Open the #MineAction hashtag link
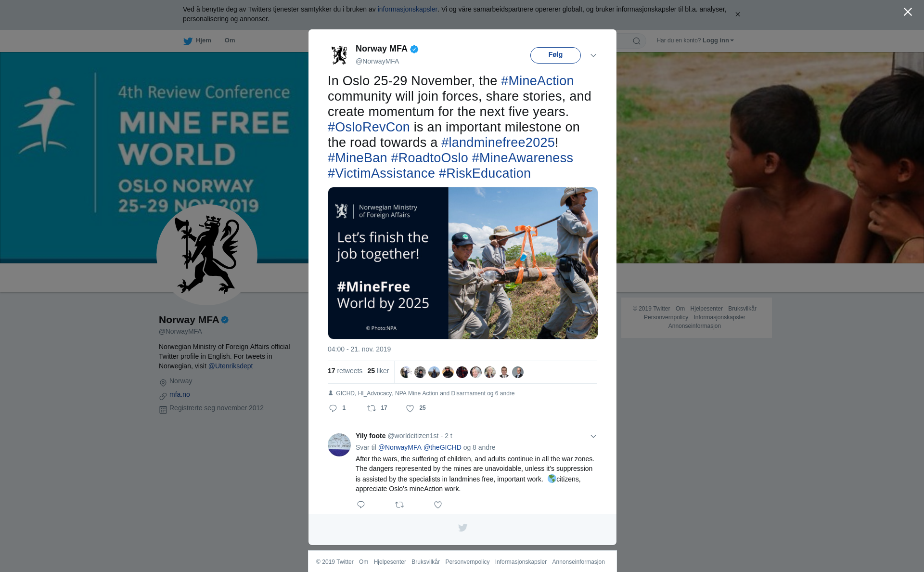Image resolution: width=924 pixels, height=572 pixels. (537, 81)
